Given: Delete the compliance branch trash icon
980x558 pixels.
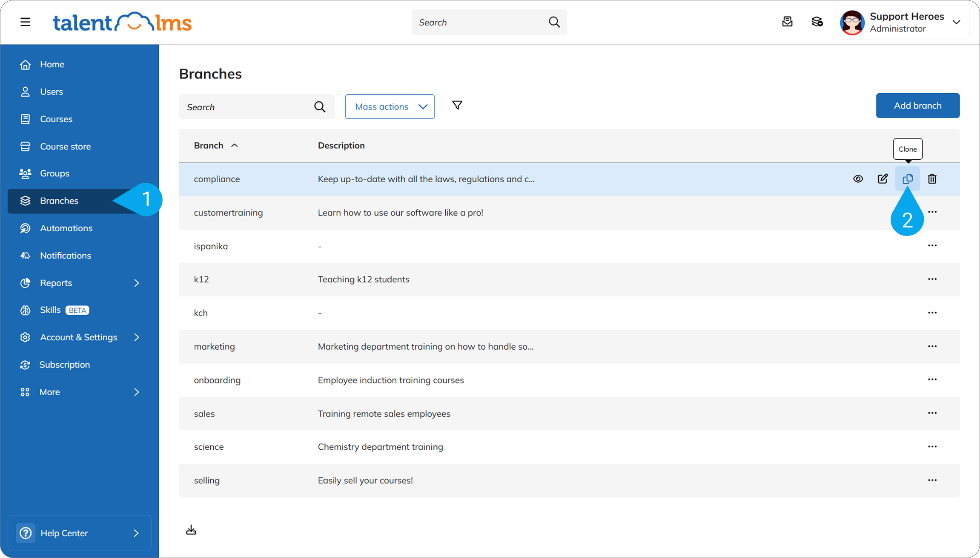Looking at the screenshot, I should tap(932, 179).
